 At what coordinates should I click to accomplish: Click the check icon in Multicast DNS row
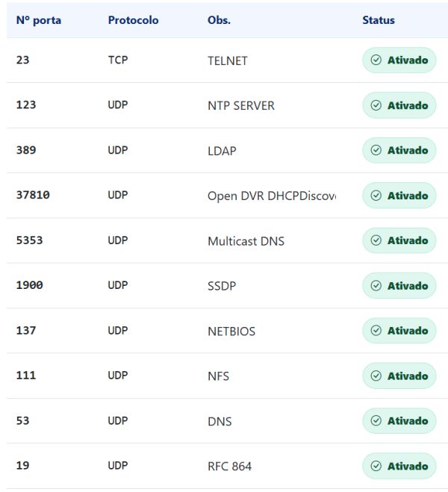click(376, 240)
